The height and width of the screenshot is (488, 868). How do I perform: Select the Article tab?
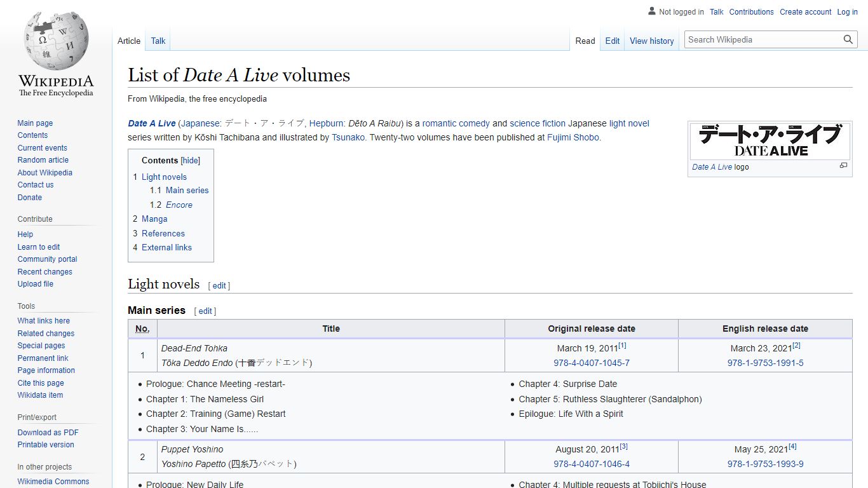tap(129, 41)
